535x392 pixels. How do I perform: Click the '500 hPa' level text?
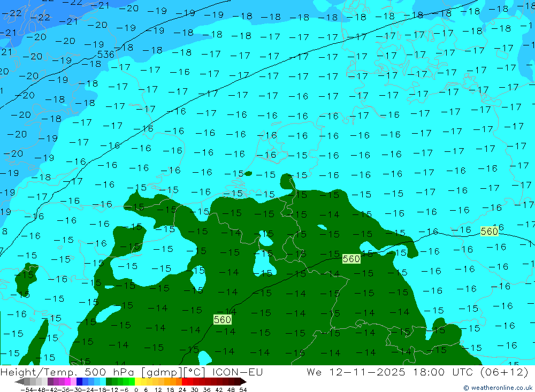coord(109,372)
